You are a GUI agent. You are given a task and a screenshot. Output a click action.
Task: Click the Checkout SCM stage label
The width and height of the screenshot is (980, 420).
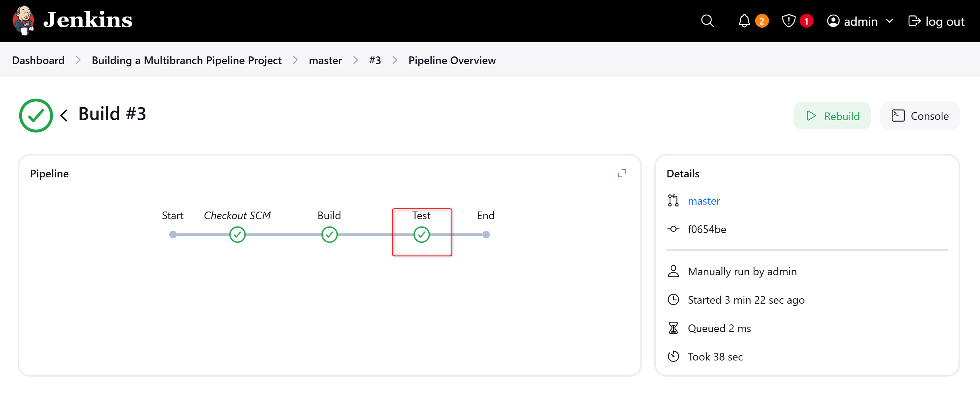237,215
